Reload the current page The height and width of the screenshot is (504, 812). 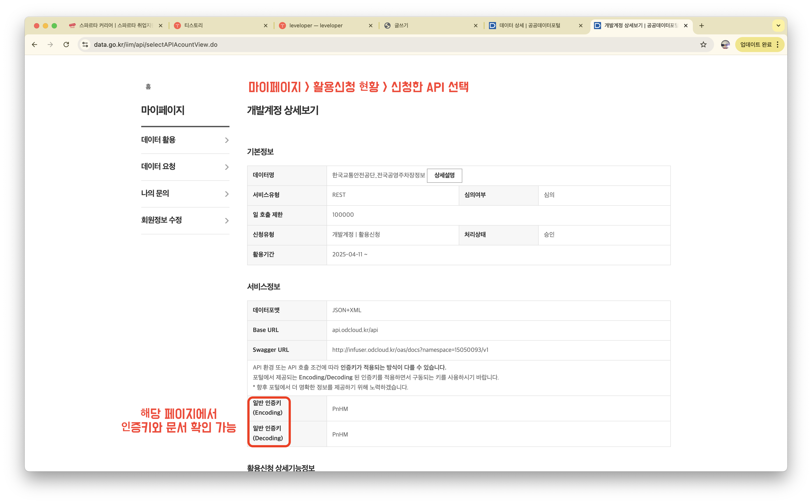[66, 45]
